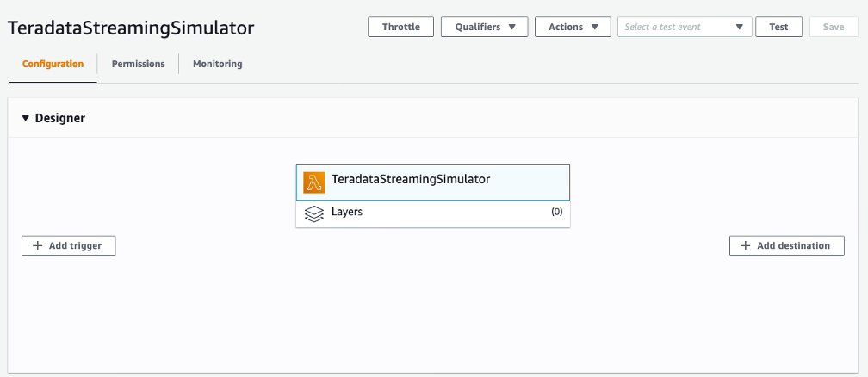This screenshot has width=868, height=377.
Task: Open the Actions dropdown menu
Action: (x=573, y=27)
